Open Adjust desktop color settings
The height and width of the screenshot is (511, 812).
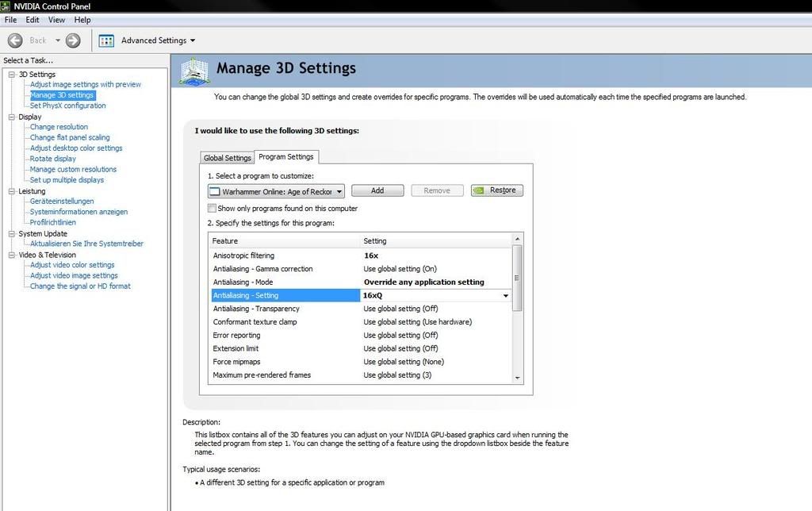[76, 148]
